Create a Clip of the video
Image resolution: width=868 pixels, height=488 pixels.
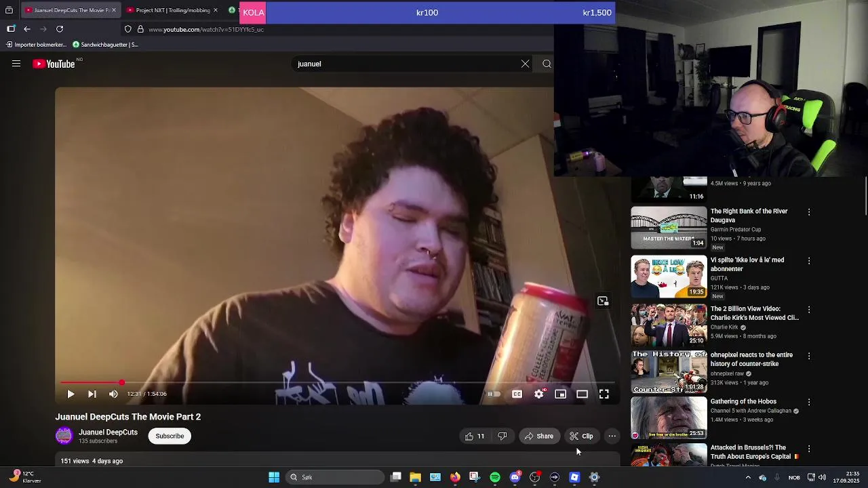[x=581, y=436]
